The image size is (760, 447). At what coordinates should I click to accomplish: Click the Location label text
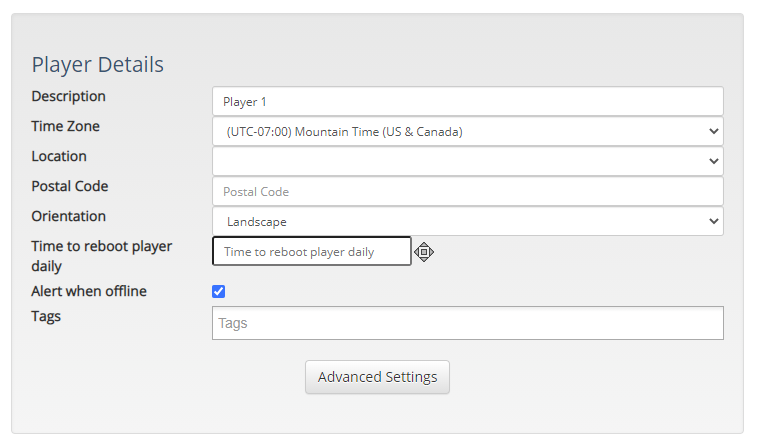coord(59,156)
